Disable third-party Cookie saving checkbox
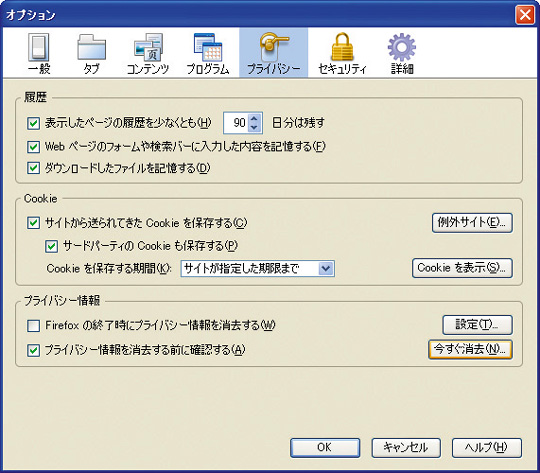The image size is (540, 473). [51, 246]
